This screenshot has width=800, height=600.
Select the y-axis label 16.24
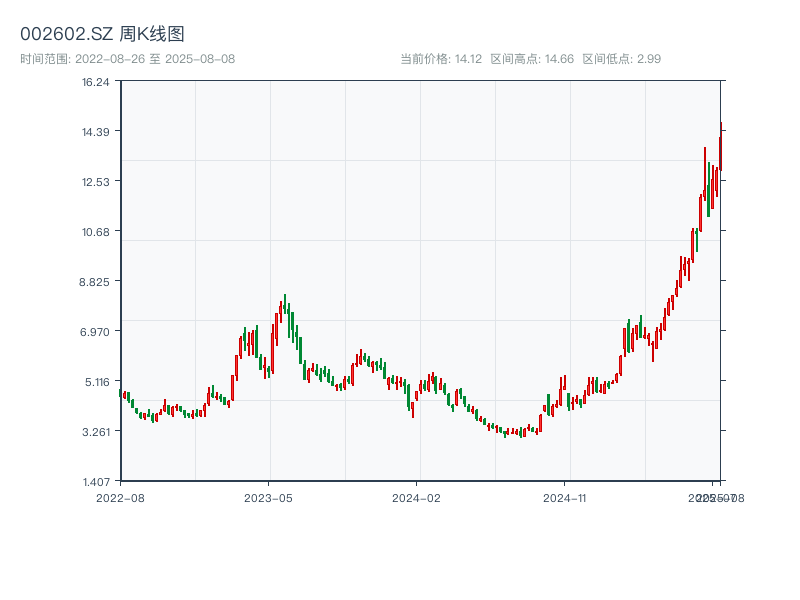tap(96, 82)
